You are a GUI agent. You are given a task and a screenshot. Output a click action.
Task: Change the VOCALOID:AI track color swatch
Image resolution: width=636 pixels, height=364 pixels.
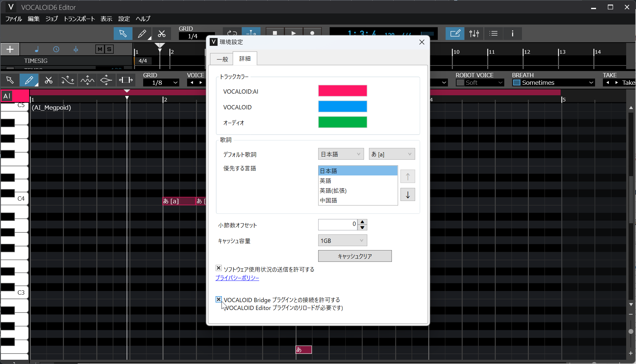pyautogui.click(x=342, y=91)
